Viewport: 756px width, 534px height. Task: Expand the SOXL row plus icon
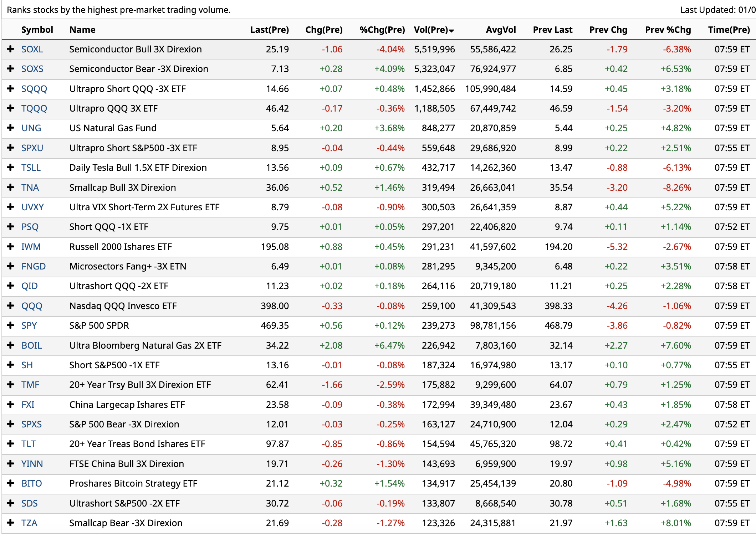click(x=11, y=49)
